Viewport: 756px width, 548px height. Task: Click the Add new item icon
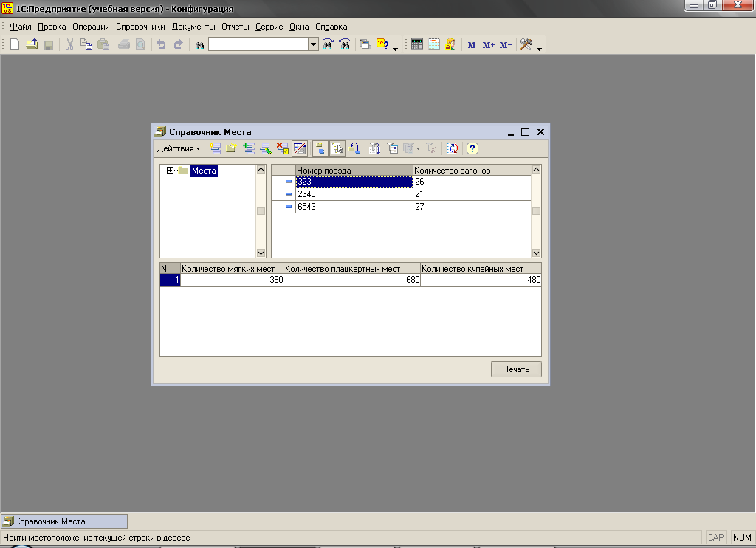[215, 148]
